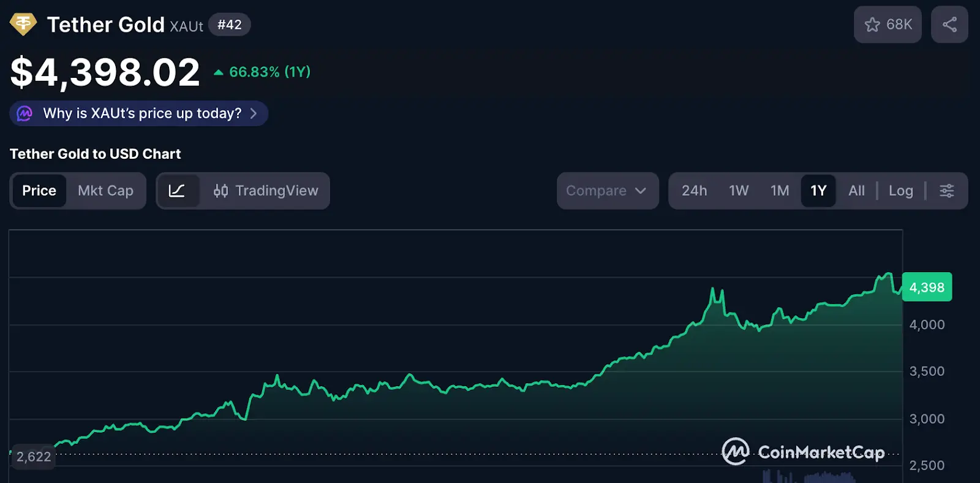Screen dimensions: 980x483
Task: Expand 'Why is XAUt's price up today?'
Action: 139,113
